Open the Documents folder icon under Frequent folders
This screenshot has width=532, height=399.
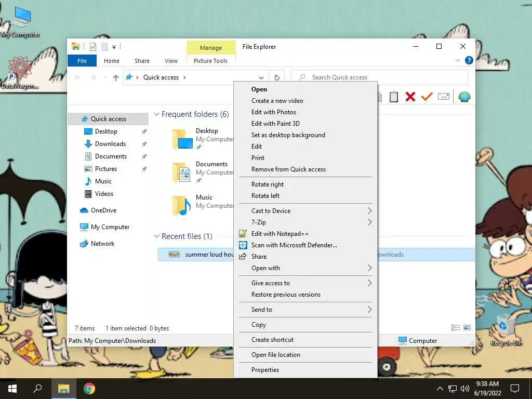click(x=181, y=172)
